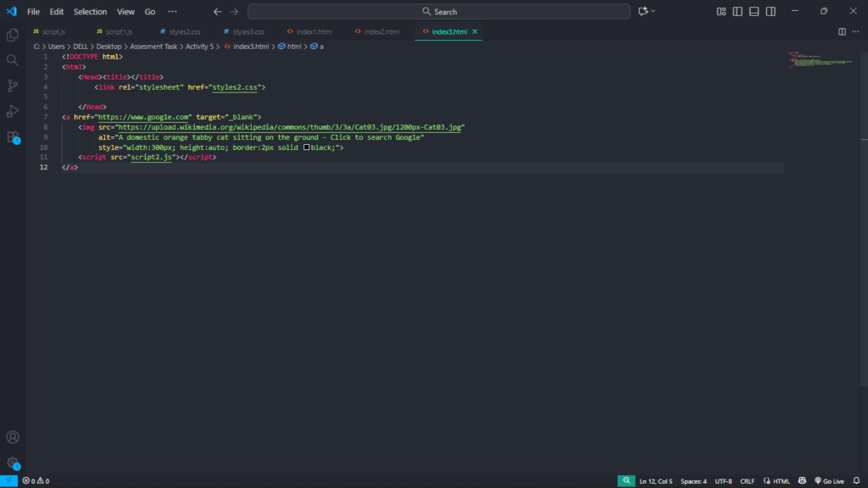
Task: Open the Search view in activity bar
Action: tap(13, 60)
